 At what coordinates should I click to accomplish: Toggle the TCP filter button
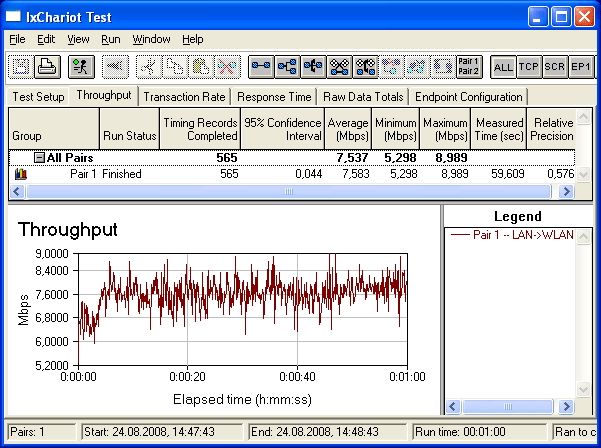529,67
